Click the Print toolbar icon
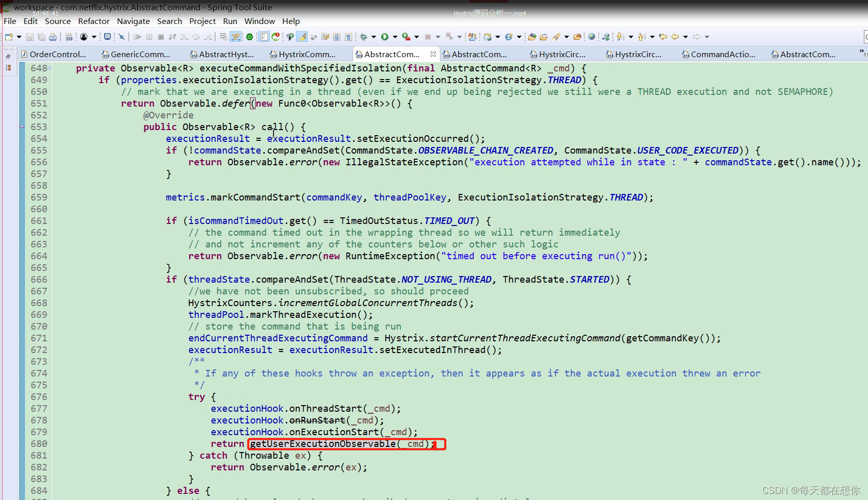 click(53, 37)
